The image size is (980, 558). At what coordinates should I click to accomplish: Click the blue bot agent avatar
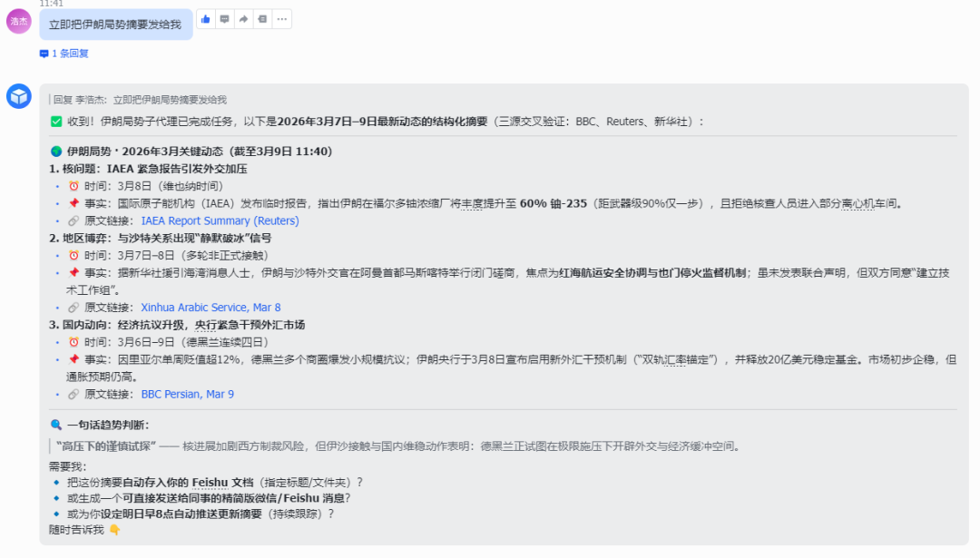pyautogui.click(x=18, y=95)
